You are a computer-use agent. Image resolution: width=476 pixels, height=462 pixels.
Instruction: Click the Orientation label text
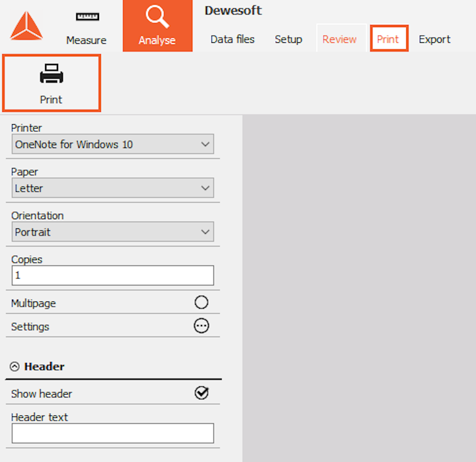point(37,216)
